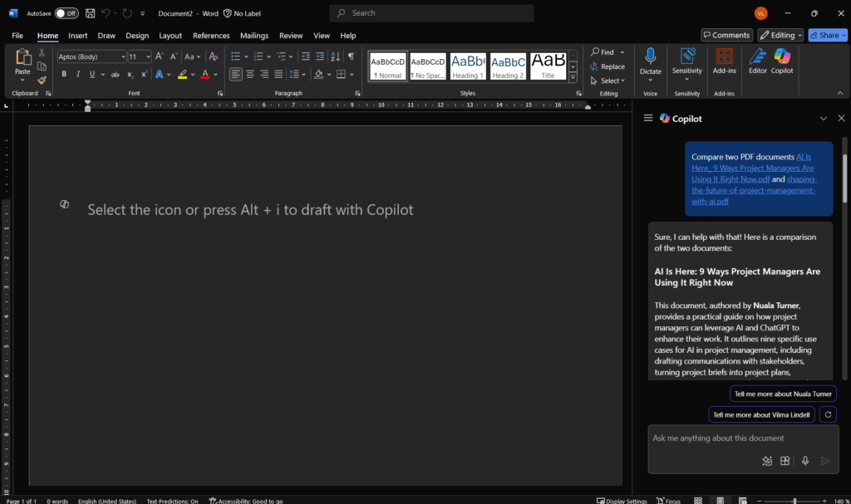The image size is (851, 504).
Task: Click send arrow in Copilot input
Action: pyautogui.click(x=825, y=461)
